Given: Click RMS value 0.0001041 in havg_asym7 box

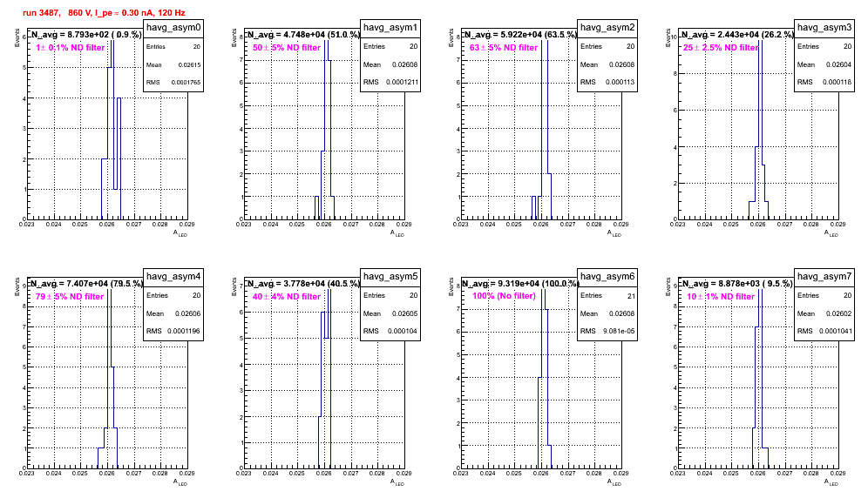Looking at the screenshot, I should pyautogui.click(x=836, y=331).
